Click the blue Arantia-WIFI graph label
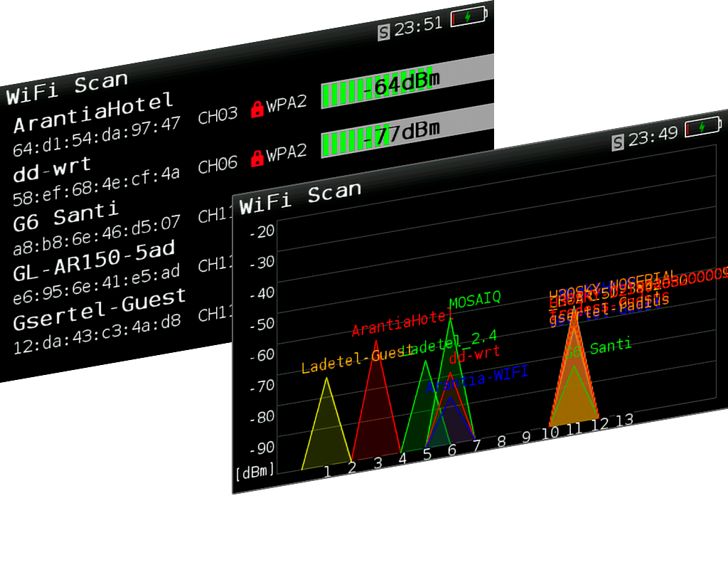This screenshot has height=587, width=728. 477,381
